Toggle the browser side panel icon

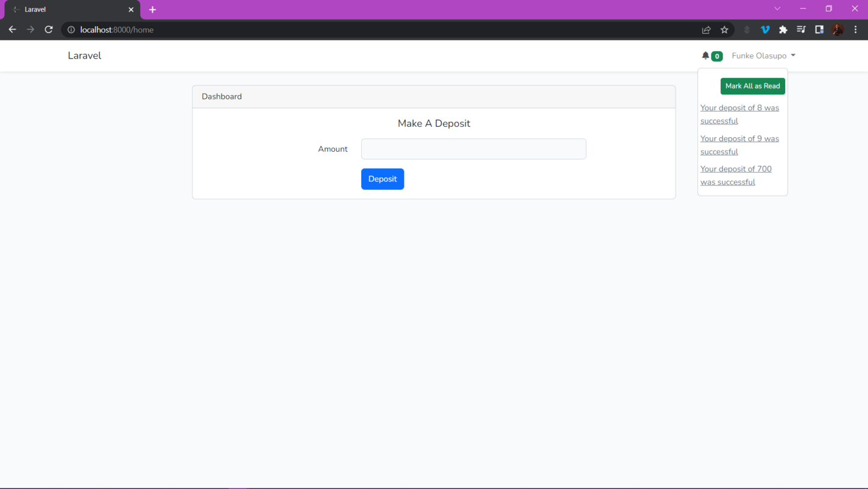pos(819,29)
